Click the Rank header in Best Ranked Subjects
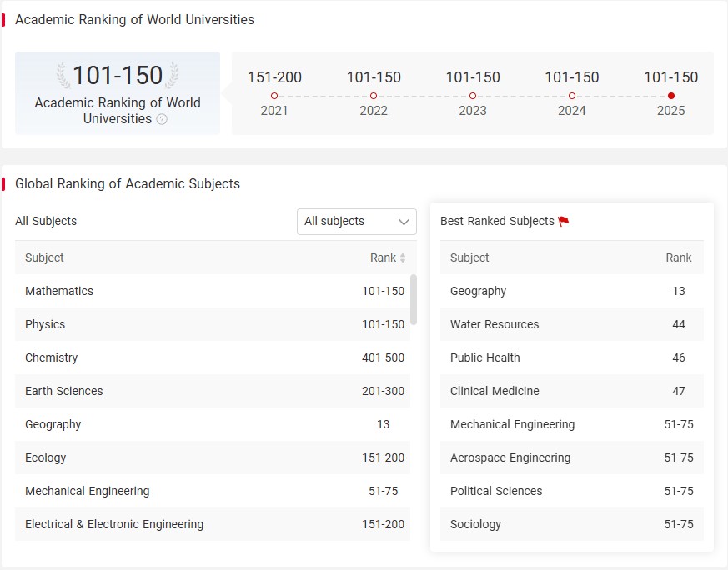 pos(678,257)
